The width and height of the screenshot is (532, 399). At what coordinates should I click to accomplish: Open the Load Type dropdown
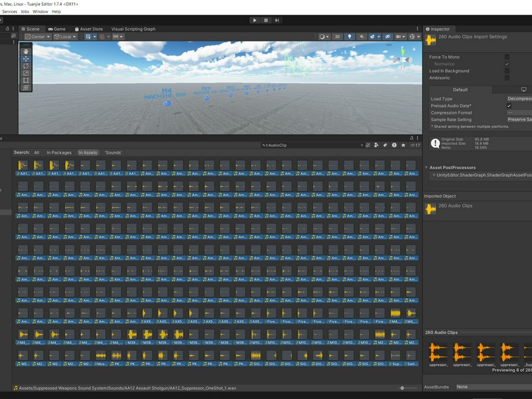tap(519, 98)
